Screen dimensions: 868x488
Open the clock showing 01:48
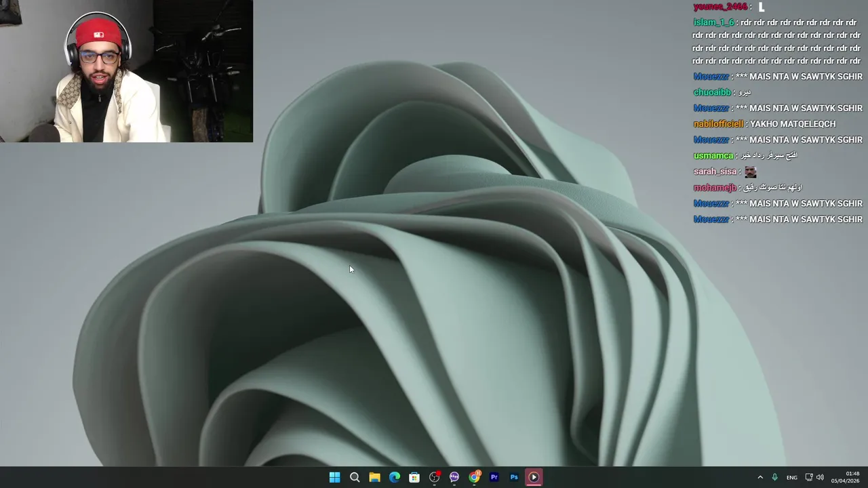tap(846, 477)
